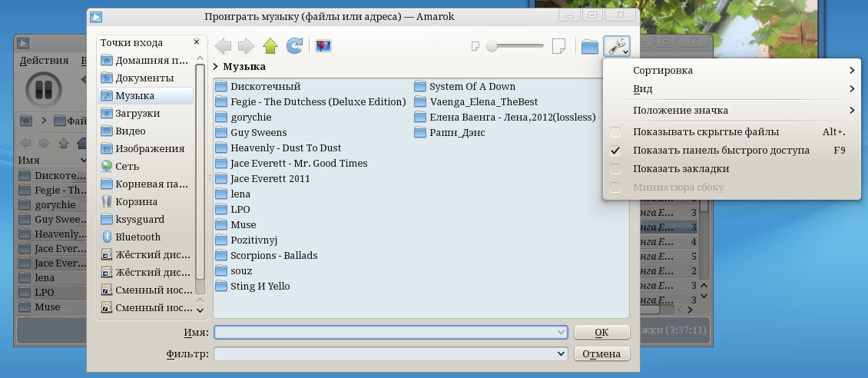
Task: Open Корневая папка in places panel
Action: pyautogui.click(x=146, y=184)
